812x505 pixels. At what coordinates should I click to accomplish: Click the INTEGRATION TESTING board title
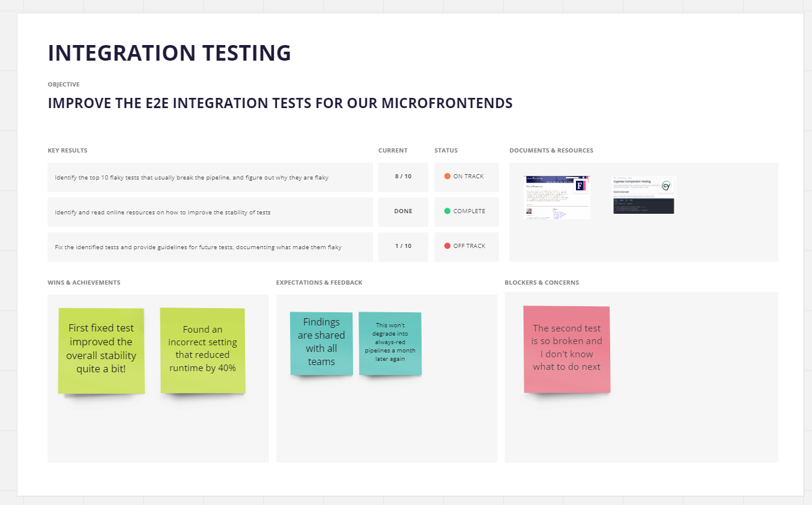click(169, 53)
